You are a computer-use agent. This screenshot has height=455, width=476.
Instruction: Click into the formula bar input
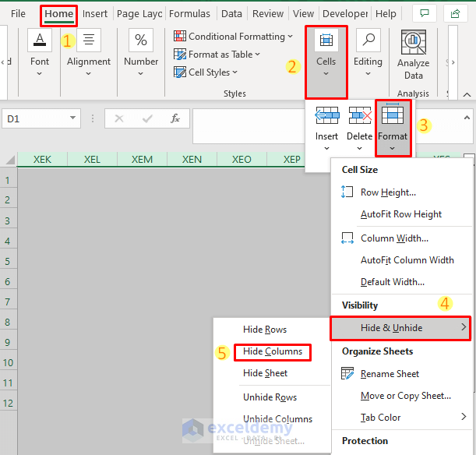pos(249,126)
